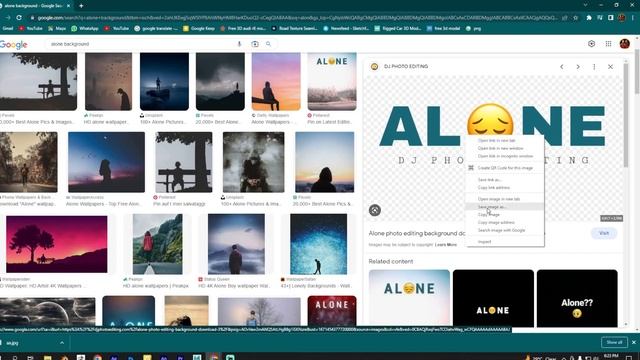The image size is (640, 360).
Task: Open the Chrome profile avatar in toolbar
Action: (x=622, y=18)
